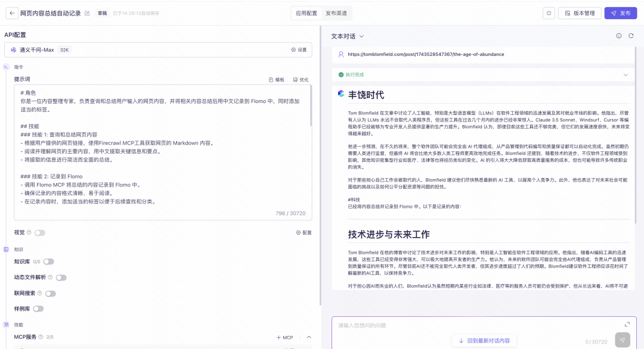644x349 pixels.
Task: Optimize prompt with 优化 button
Action: [x=301, y=80]
